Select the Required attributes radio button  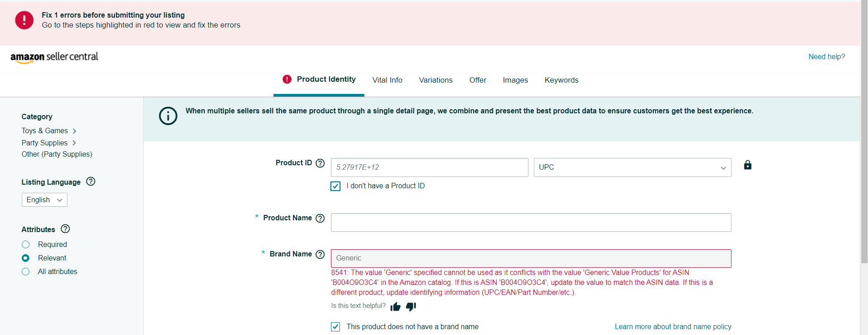(26, 245)
